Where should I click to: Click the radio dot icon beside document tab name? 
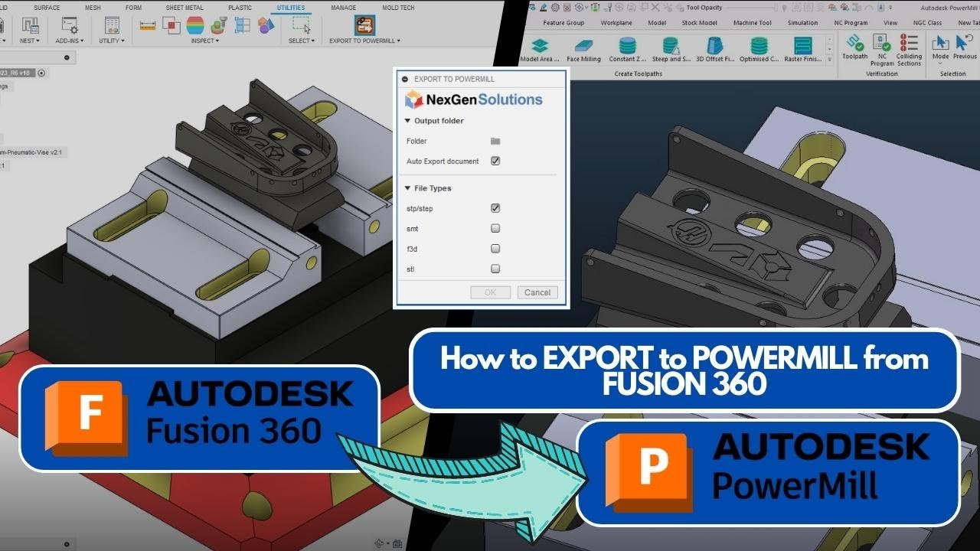(x=41, y=73)
